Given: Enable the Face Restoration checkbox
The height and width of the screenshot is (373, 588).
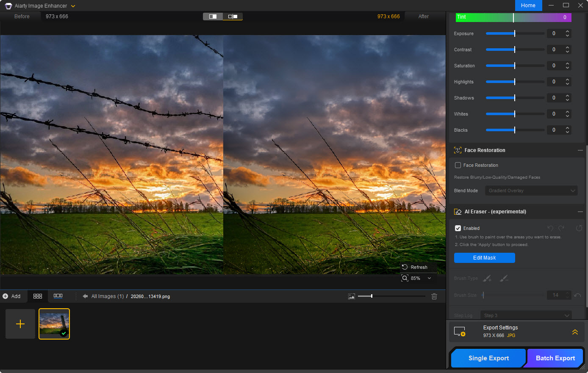Looking at the screenshot, I should coord(458,165).
